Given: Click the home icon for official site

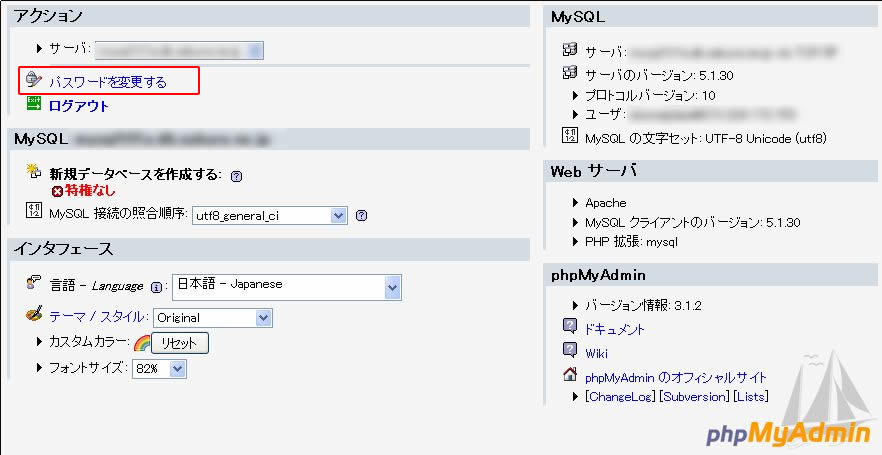Looking at the screenshot, I should tap(570, 376).
